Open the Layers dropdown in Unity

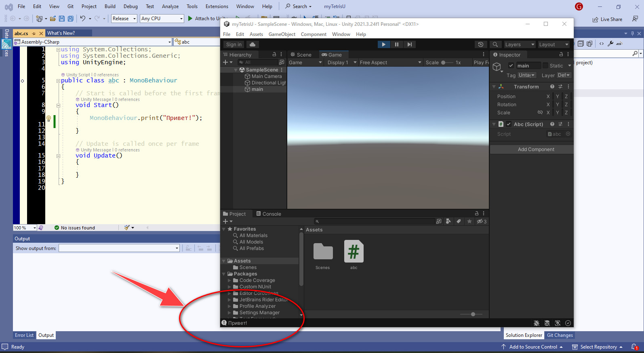coord(519,44)
